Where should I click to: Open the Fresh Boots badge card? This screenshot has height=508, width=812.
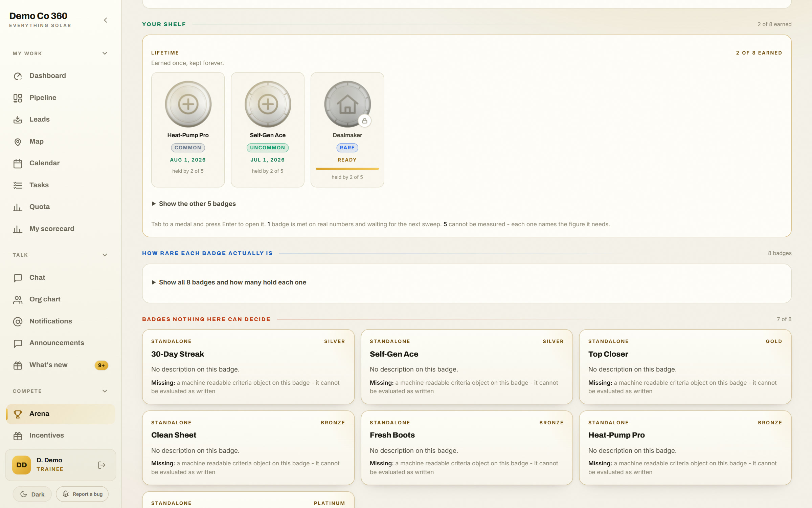click(467, 448)
